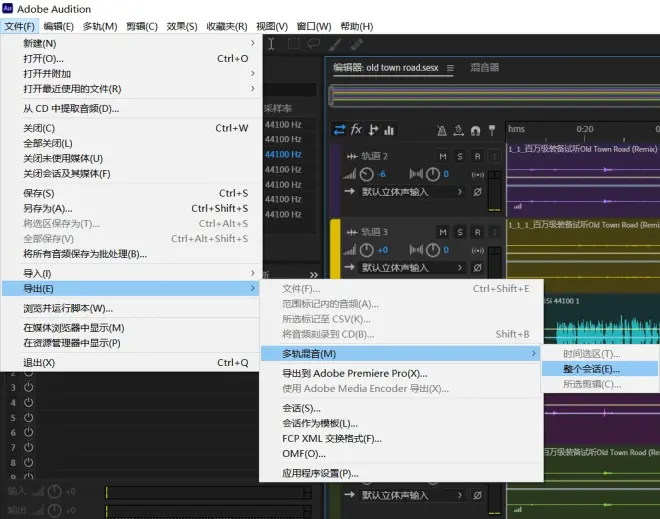Open the 效果(S) menu

pyautogui.click(x=182, y=26)
